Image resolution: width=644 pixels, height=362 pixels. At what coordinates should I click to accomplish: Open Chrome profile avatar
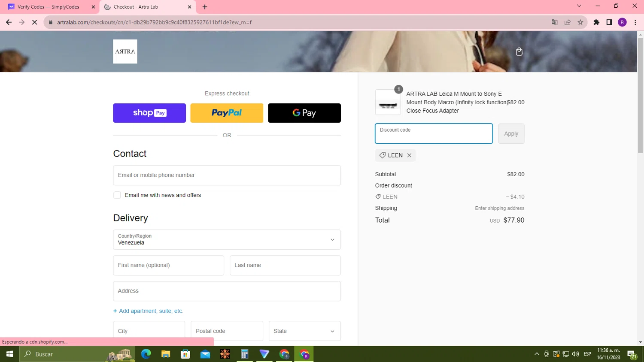(622, 22)
